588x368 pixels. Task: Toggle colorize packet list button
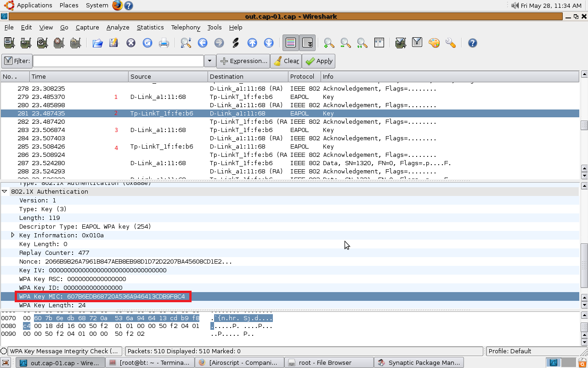point(291,43)
